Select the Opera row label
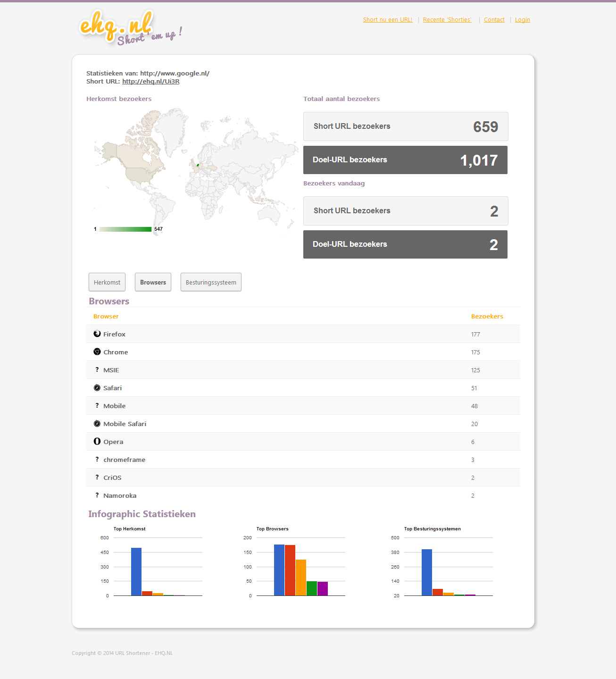The width and height of the screenshot is (616, 679). click(x=113, y=442)
